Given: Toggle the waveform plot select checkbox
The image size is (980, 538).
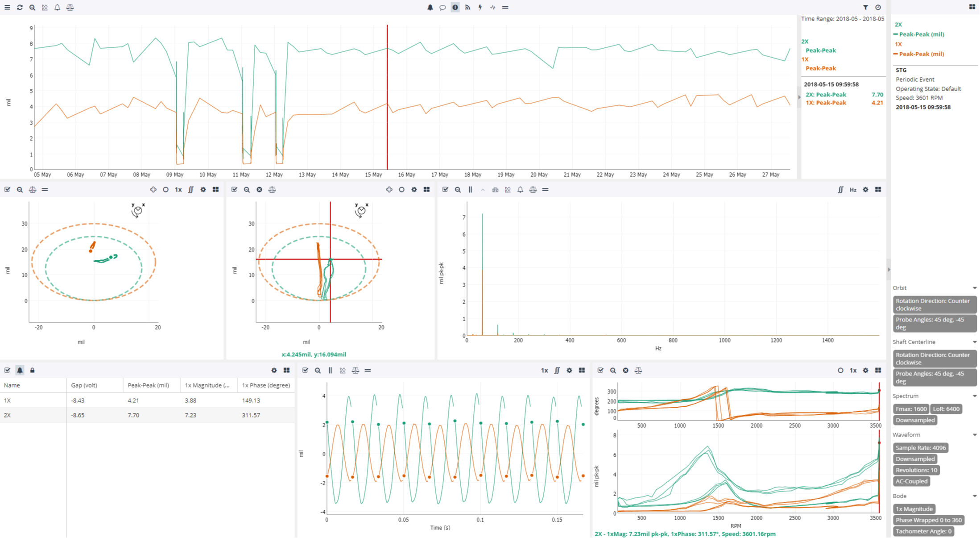Looking at the screenshot, I should (305, 370).
